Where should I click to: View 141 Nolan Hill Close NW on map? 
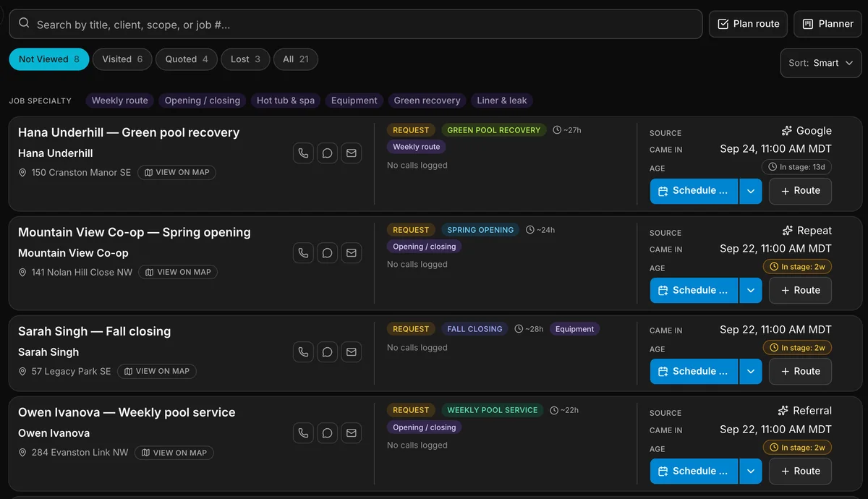[x=178, y=272]
